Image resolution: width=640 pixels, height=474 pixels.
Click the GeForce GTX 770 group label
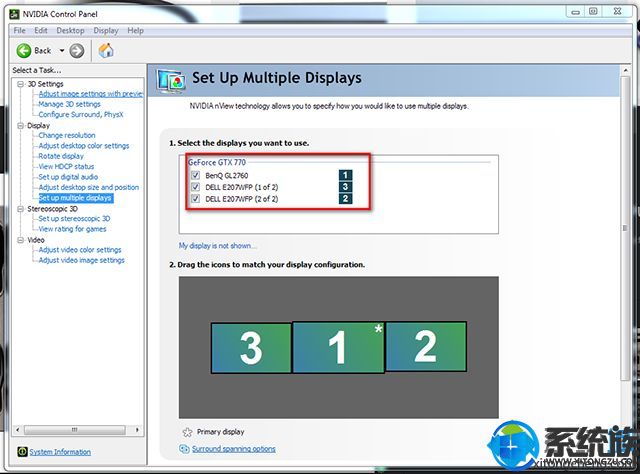tap(217, 162)
